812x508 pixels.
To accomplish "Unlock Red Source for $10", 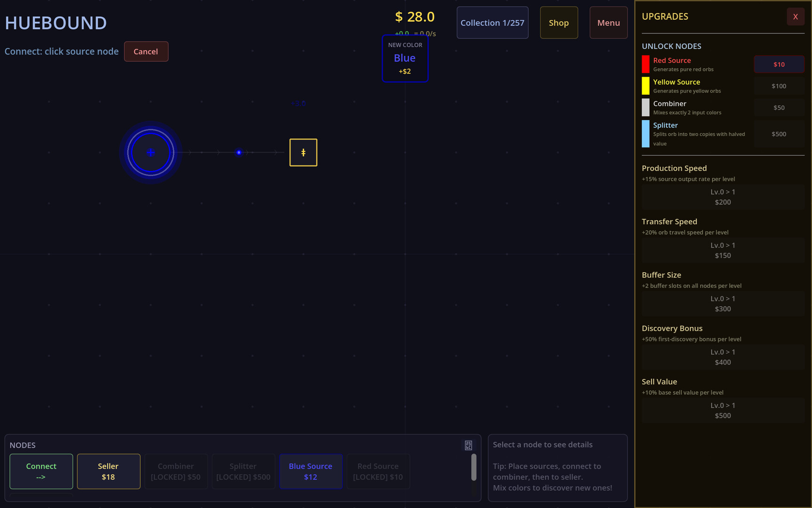I will pyautogui.click(x=779, y=64).
